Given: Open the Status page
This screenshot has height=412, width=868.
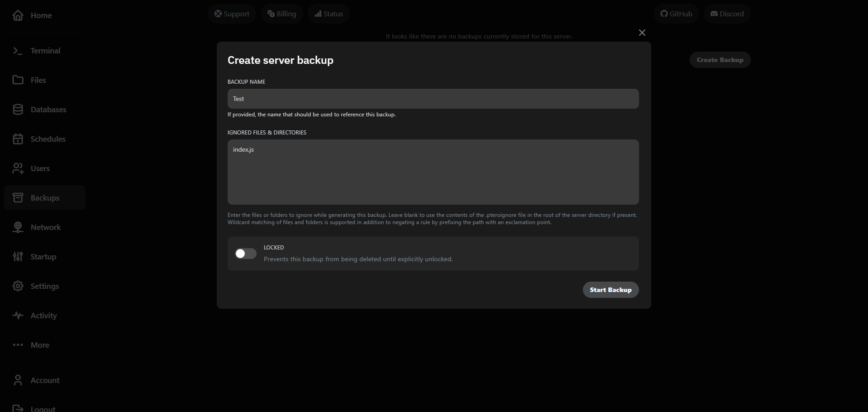Looking at the screenshot, I should pos(328,14).
